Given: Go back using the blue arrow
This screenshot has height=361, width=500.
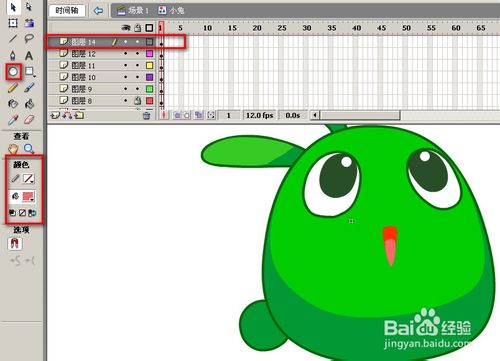Looking at the screenshot, I should tap(98, 11).
